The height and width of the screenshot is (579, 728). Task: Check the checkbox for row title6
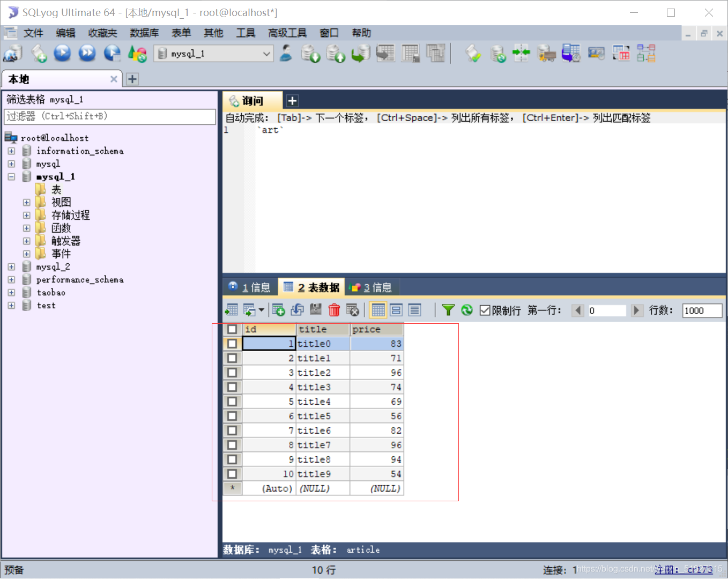pyautogui.click(x=232, y=430)
